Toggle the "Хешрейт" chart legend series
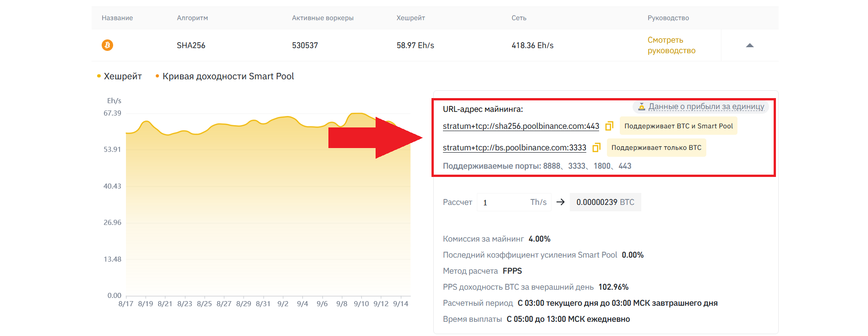Image resolution: width=868 pixels, height=336 pixels. tap(120, 77)
